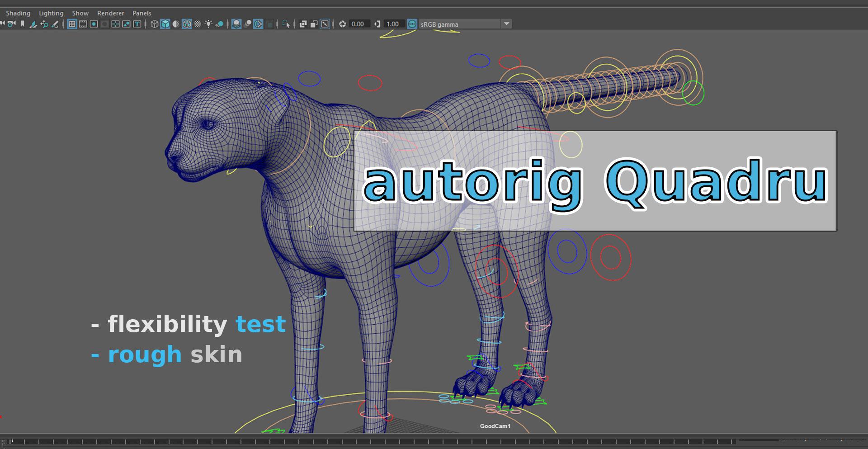The height and width of the screenshot is (449, 868).
Task: Click the isolate select icon
Action: point(286,24)
